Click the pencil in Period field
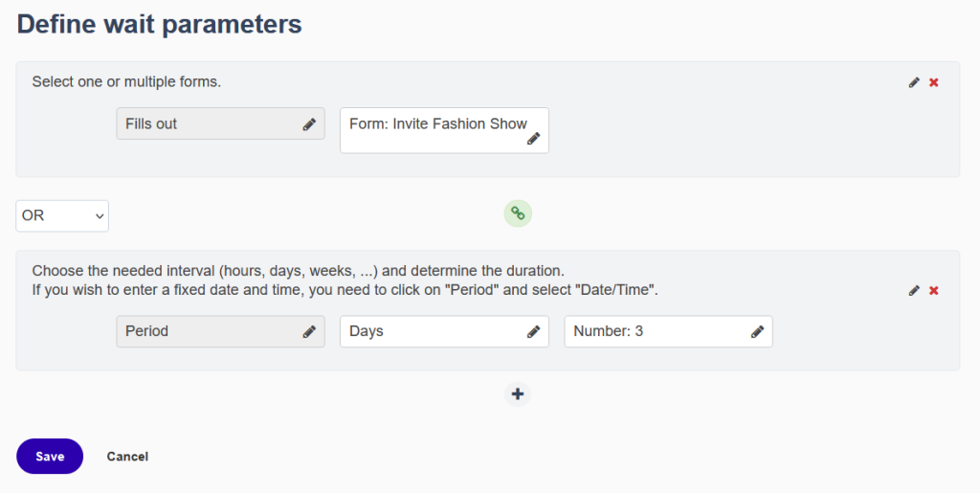The width and height of the screenshot is (980, 493). 309,332
